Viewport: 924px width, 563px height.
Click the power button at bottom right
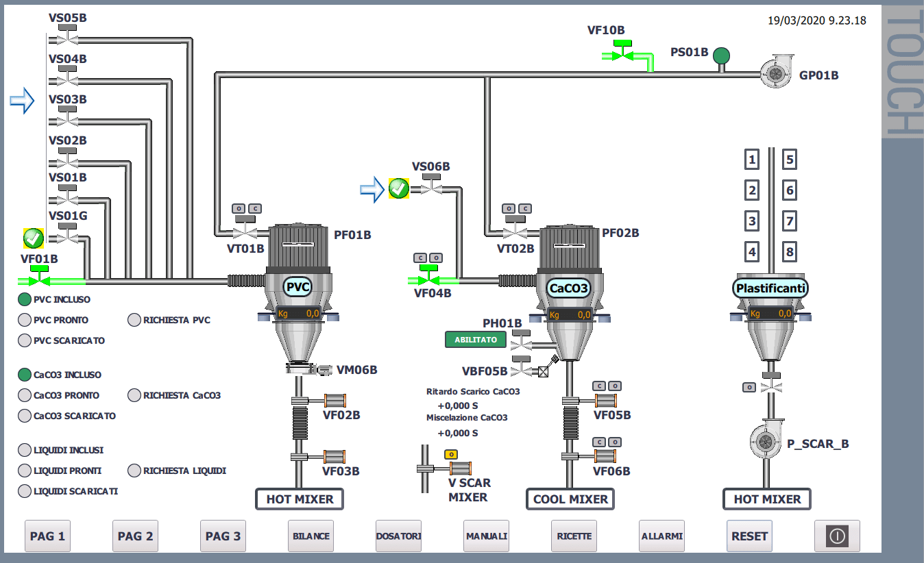pyautogui.click(x=837, y=536)
